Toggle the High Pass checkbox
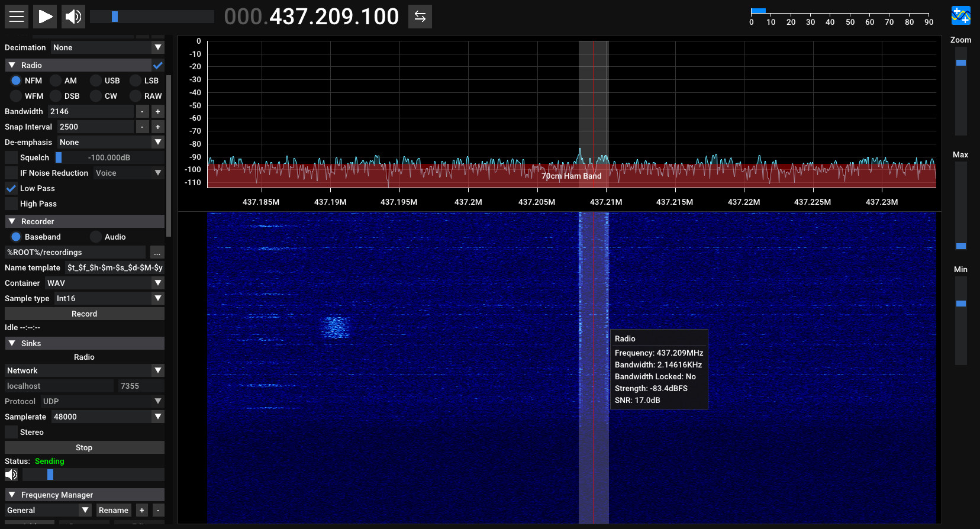The height and width of the screenshot is (529, 980). pyautogui.click(x=11, y=204)
